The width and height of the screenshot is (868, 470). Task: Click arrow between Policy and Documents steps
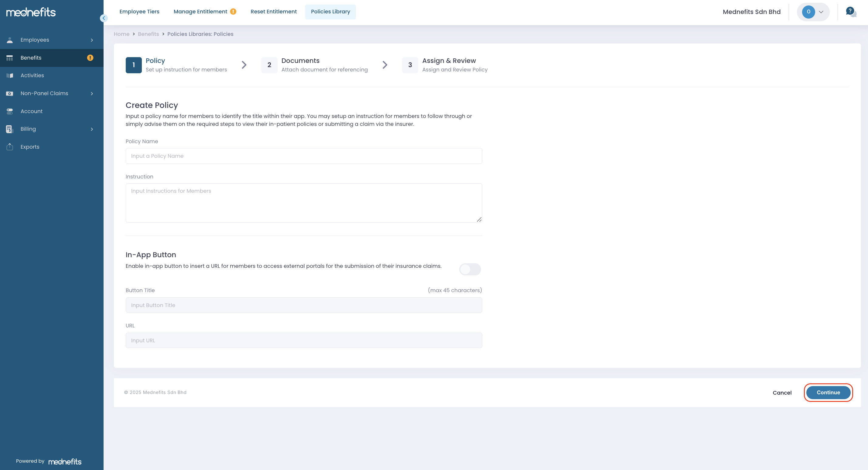coord(244,65)
